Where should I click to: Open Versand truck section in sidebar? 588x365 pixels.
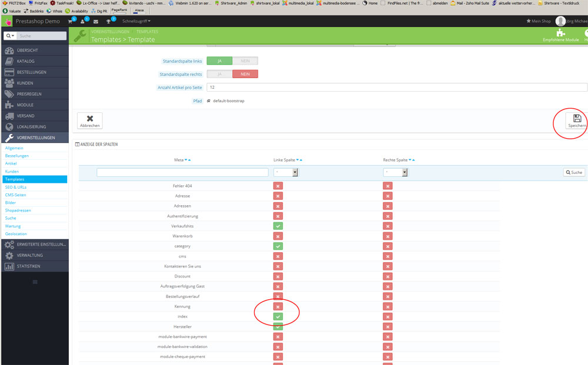(x=35, y=116)
